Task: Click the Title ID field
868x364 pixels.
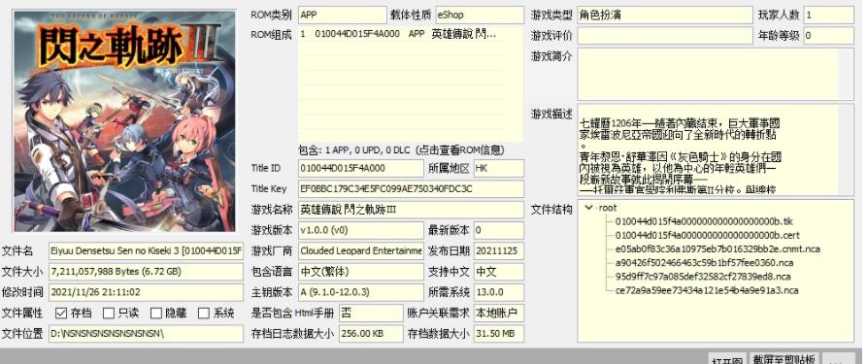Action: point(361,168)
